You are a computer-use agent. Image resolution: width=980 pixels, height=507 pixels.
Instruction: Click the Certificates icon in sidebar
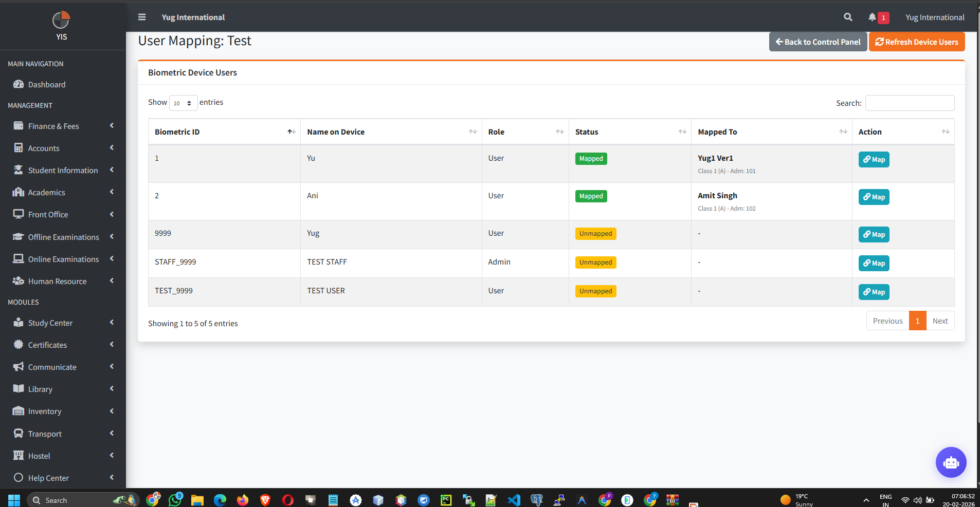point(19,345)
